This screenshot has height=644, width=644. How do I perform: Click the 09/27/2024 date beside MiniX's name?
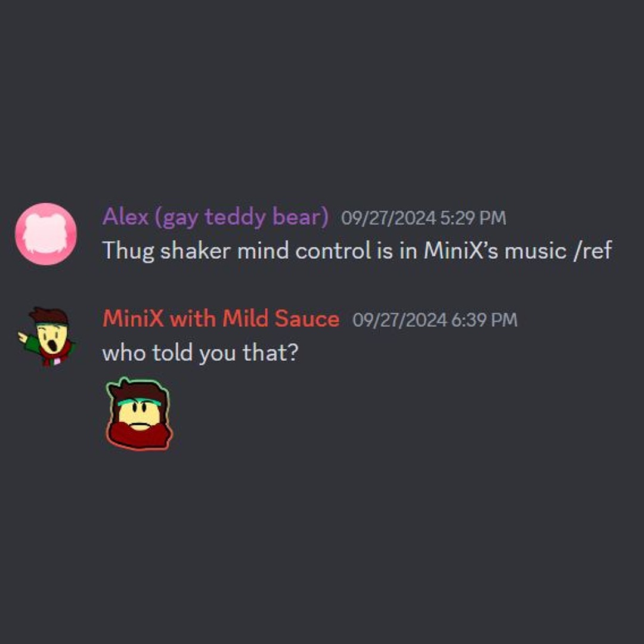pos(400,320)
